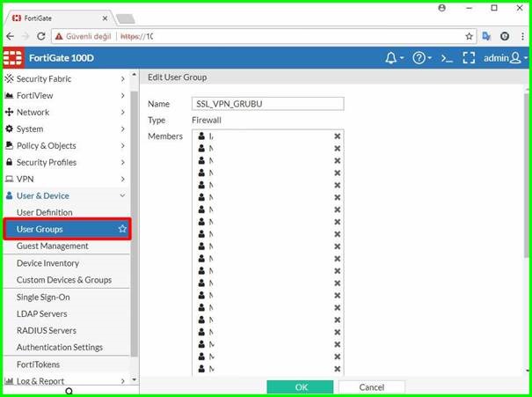Screen dimensions: 532x397
Task: Expand the FortiView menu
Action: pyautogui.click(x=66, y=95)
